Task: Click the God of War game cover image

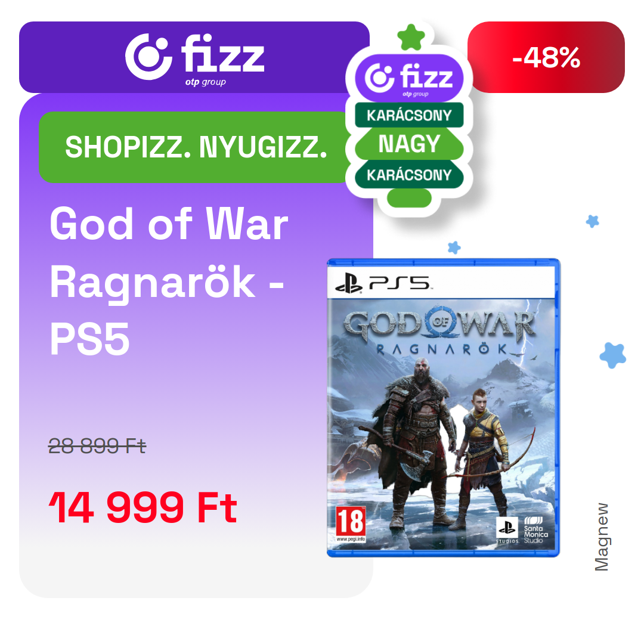Action: click(x=443, y=408)
